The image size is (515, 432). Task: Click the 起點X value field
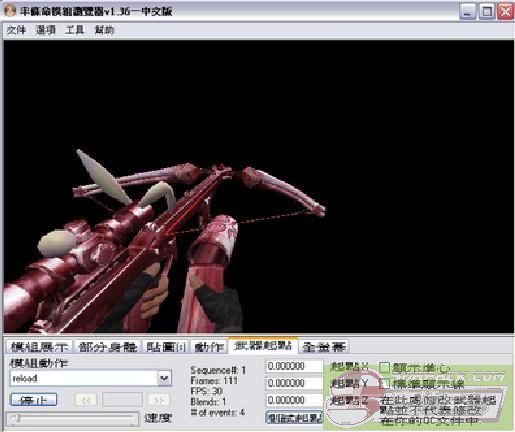295,366
